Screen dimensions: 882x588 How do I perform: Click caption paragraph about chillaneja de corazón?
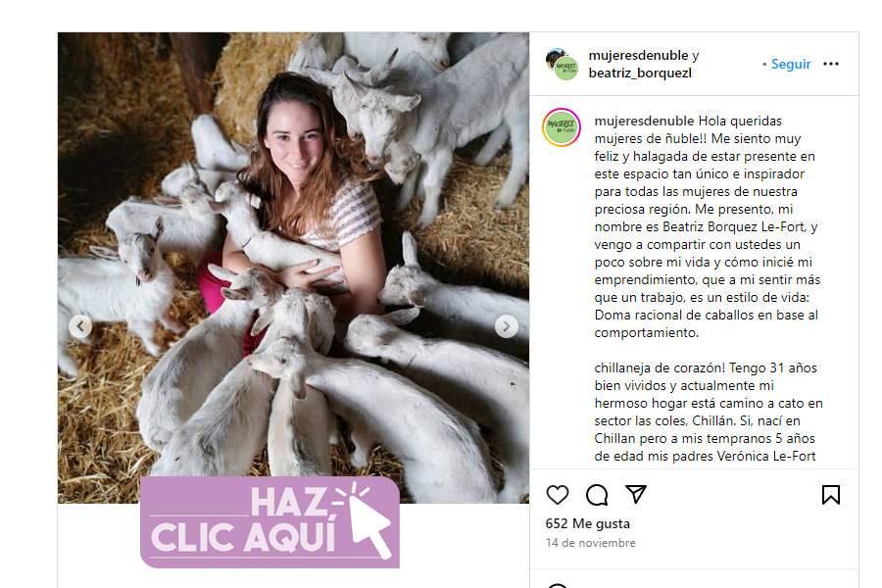[x=709, y=412]
